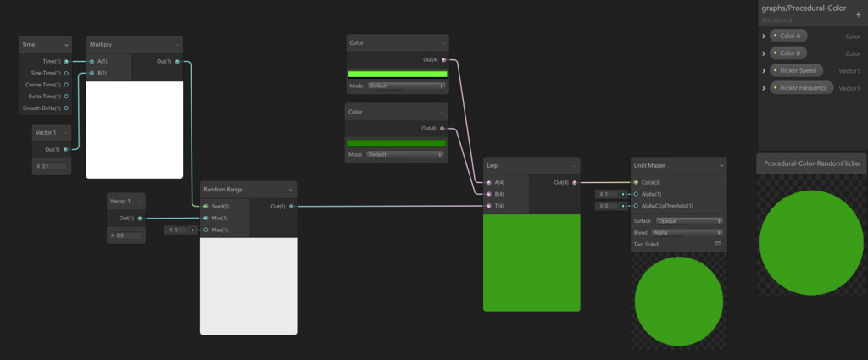Click the A(4) input port on Lerp node
Image resolution: width=868 pixels, height=360 pixels.
[x=488, y=182]
